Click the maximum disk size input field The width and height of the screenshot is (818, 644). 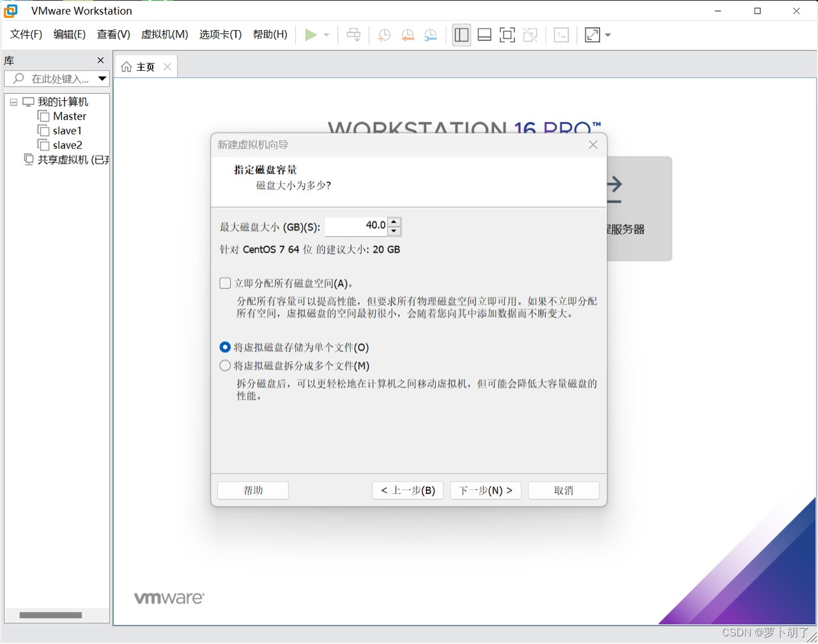(x=356, y=226)
